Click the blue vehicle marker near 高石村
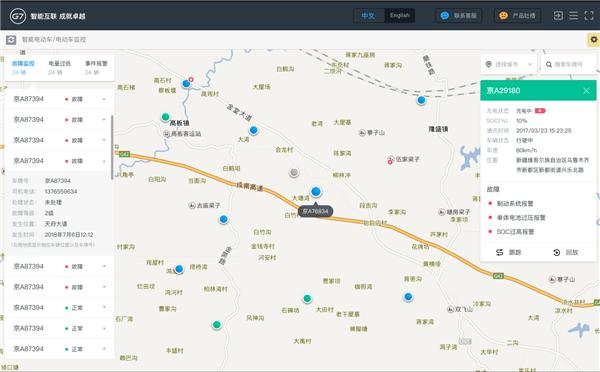The height and width of the screenshot is (372, 600). [186, 83]
